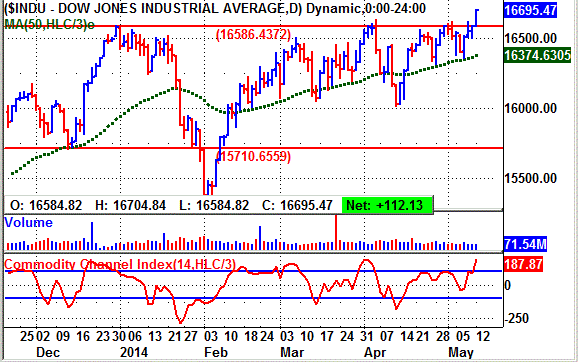Viewport: 578px width, 362px height.
Task: Click the 71.54M volume value tag
Action: point(525,244)
